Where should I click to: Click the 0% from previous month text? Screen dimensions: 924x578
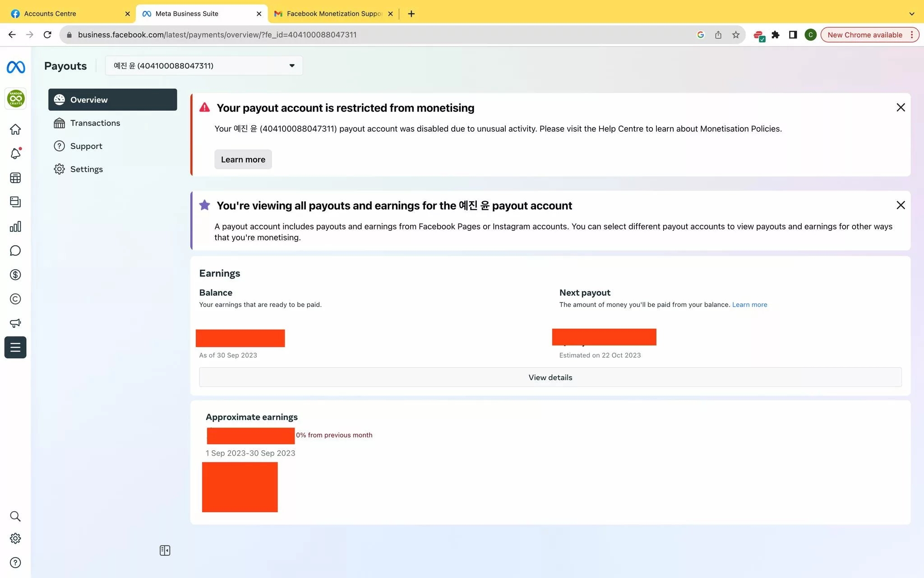tap(334, 435)
